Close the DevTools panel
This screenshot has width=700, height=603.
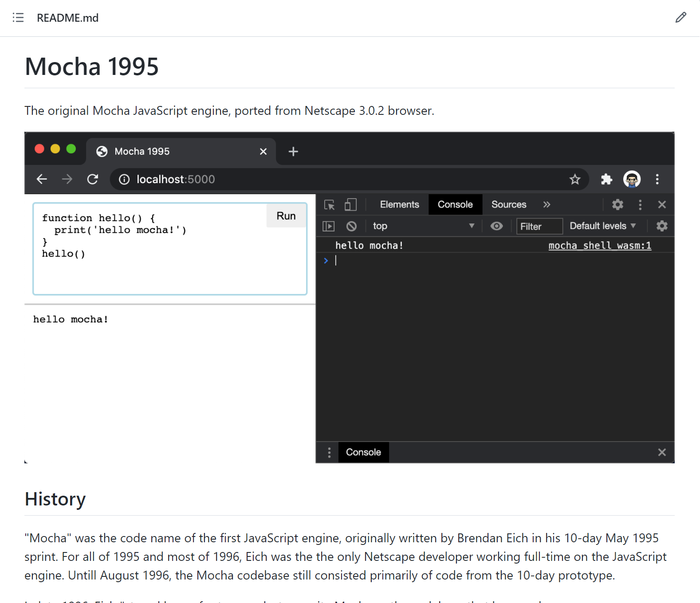coord(662,204)
